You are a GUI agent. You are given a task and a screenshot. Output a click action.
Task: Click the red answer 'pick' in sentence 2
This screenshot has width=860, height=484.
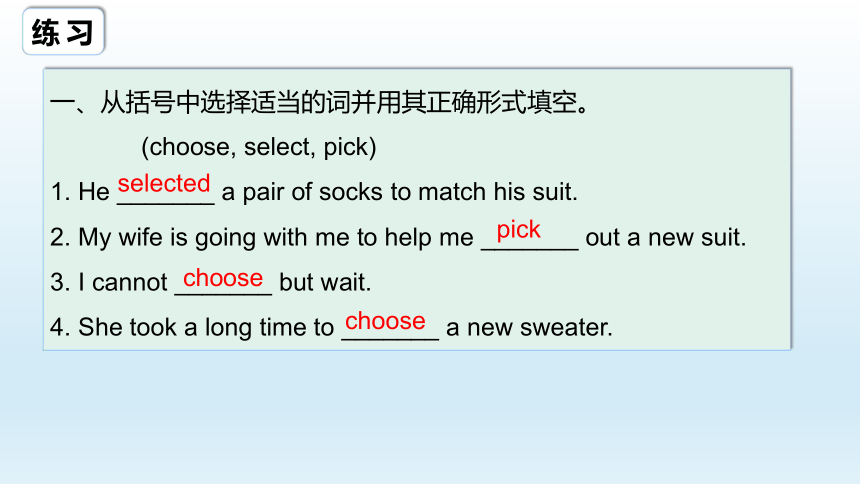point(518,230)
